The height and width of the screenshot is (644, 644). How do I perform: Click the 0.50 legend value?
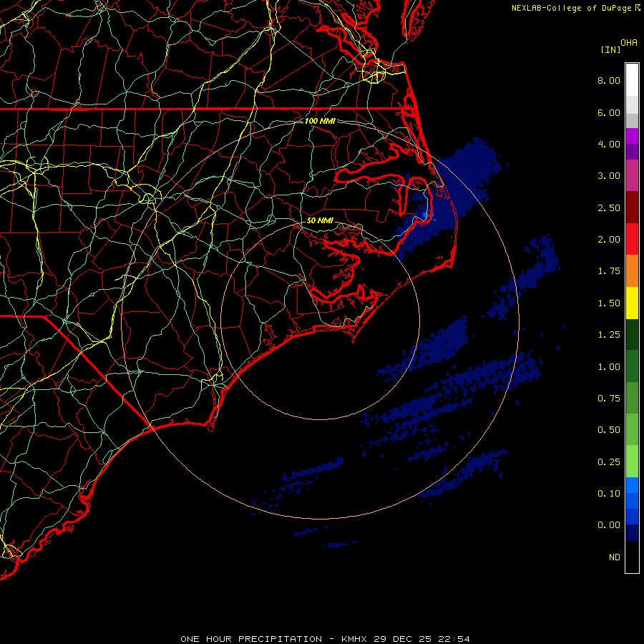click(x=609, y=430)
